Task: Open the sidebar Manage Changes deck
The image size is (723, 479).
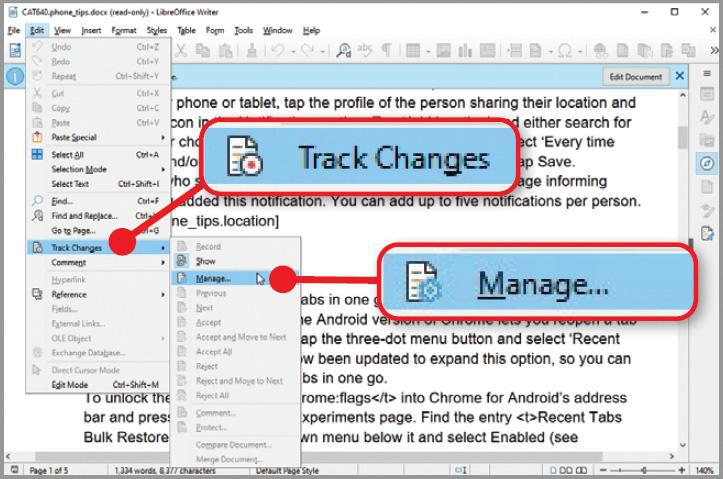Action: click(707, 233)
